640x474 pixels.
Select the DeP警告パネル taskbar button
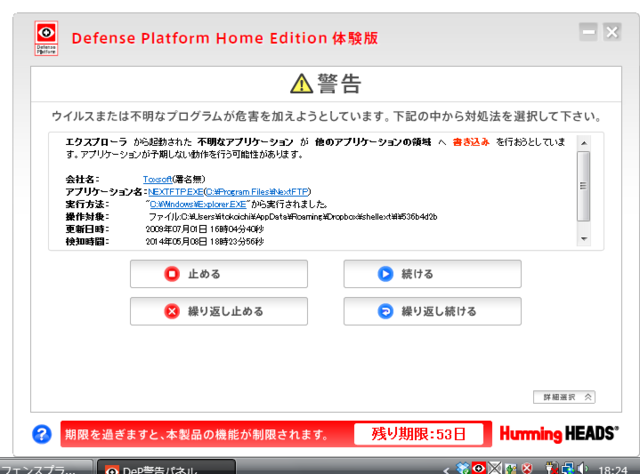[166, 467]
